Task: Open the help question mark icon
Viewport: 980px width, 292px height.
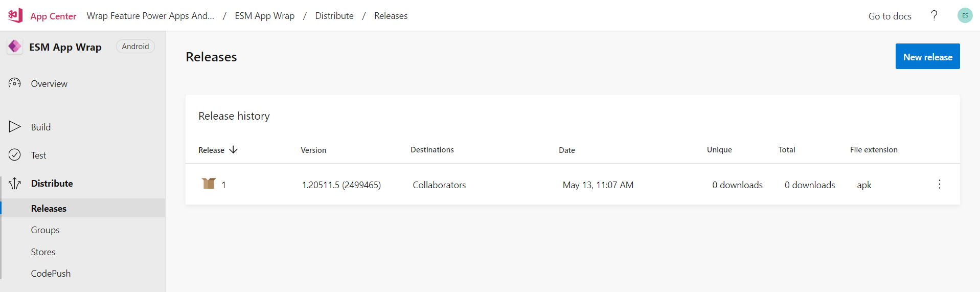Action: 934,15
